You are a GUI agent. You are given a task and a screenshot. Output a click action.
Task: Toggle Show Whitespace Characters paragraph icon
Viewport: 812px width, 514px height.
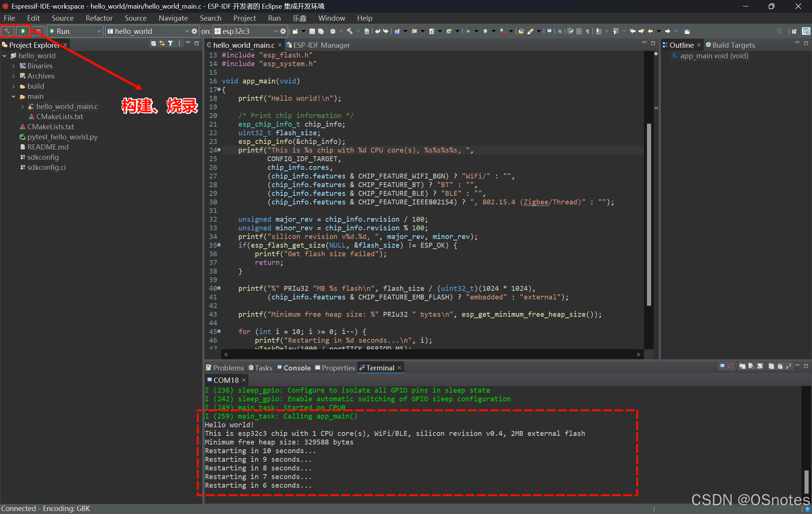[587, 31]
